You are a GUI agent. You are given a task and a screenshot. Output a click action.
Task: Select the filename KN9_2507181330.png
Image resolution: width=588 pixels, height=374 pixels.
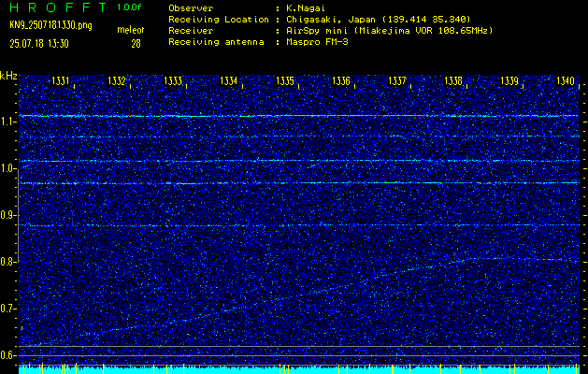click(x=50, y=25)
